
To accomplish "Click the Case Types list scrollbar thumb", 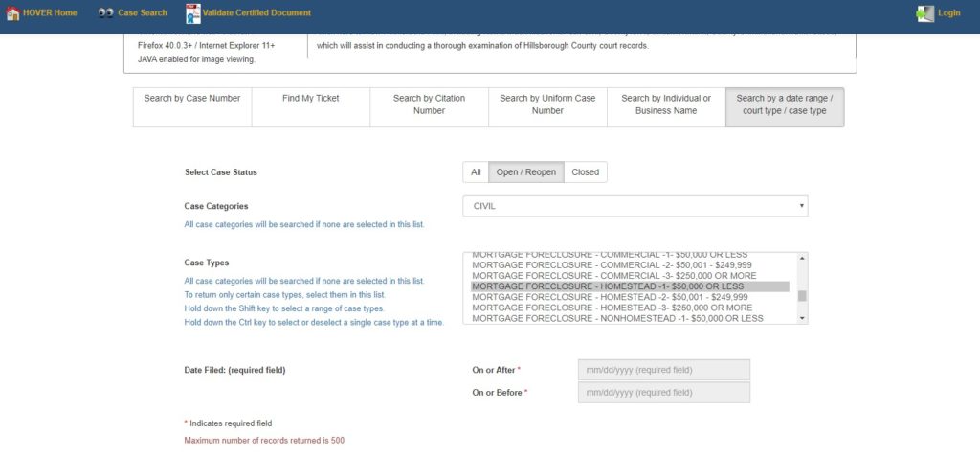I will click(x=802, y=295).
